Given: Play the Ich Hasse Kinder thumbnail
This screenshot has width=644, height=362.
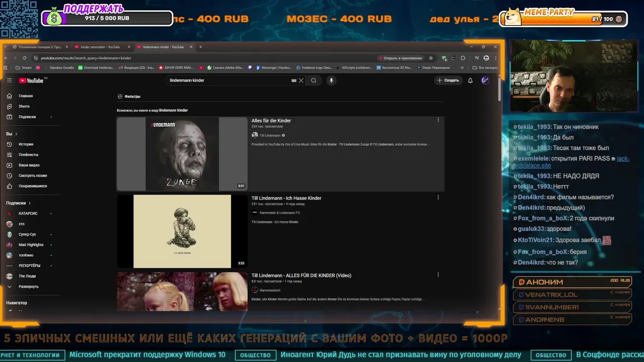Looking at the screenshot, I should pos(182,231).
